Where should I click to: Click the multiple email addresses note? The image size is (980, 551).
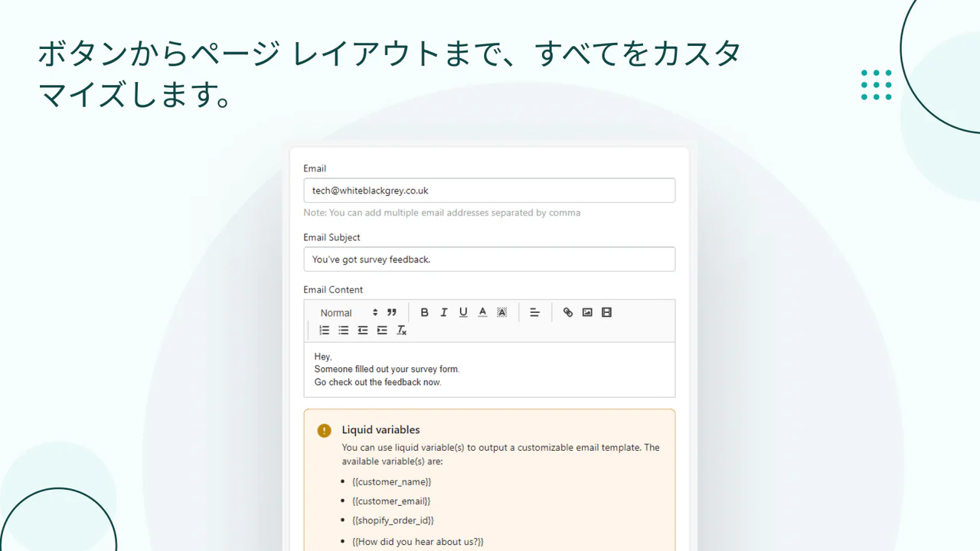click(x=442, y=213)
